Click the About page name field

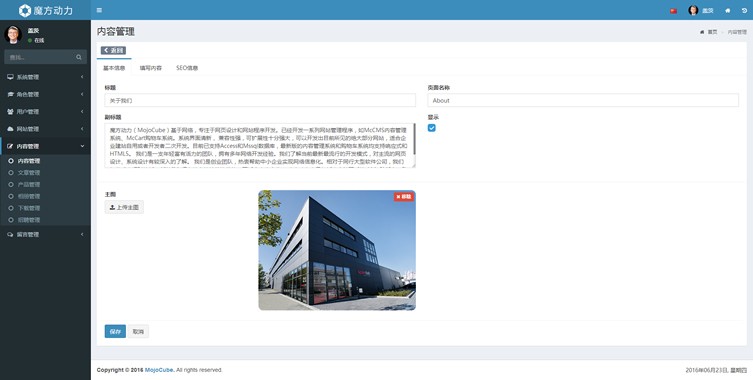(x=583, y=100)
